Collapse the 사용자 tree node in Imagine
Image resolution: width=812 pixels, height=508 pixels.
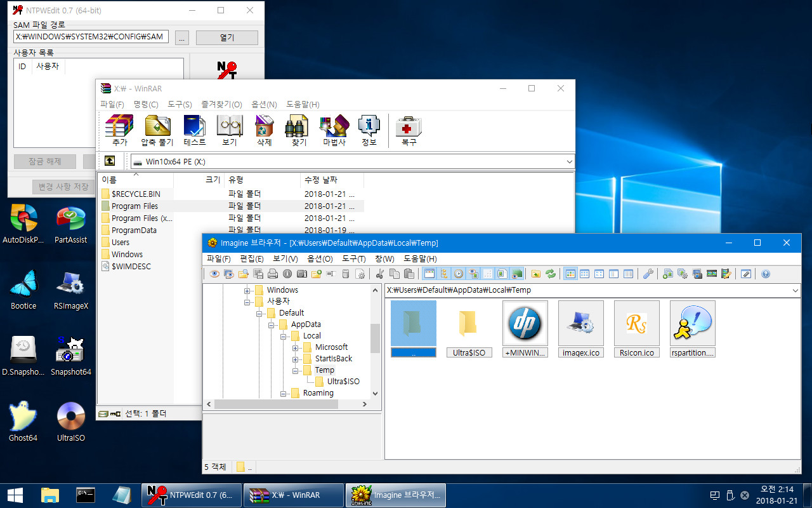pos(247,302)
